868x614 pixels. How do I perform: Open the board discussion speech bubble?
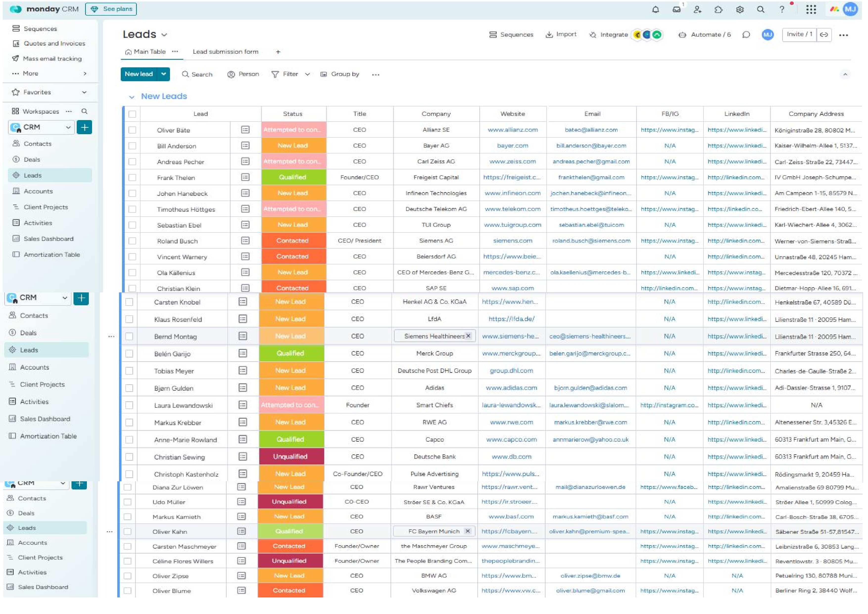coord(746,35)
